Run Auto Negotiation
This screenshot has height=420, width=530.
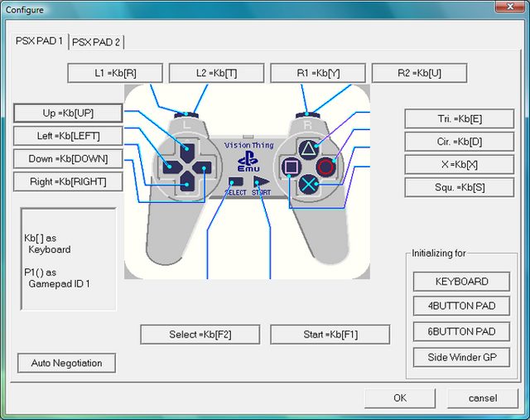click(x=66, y=363)
